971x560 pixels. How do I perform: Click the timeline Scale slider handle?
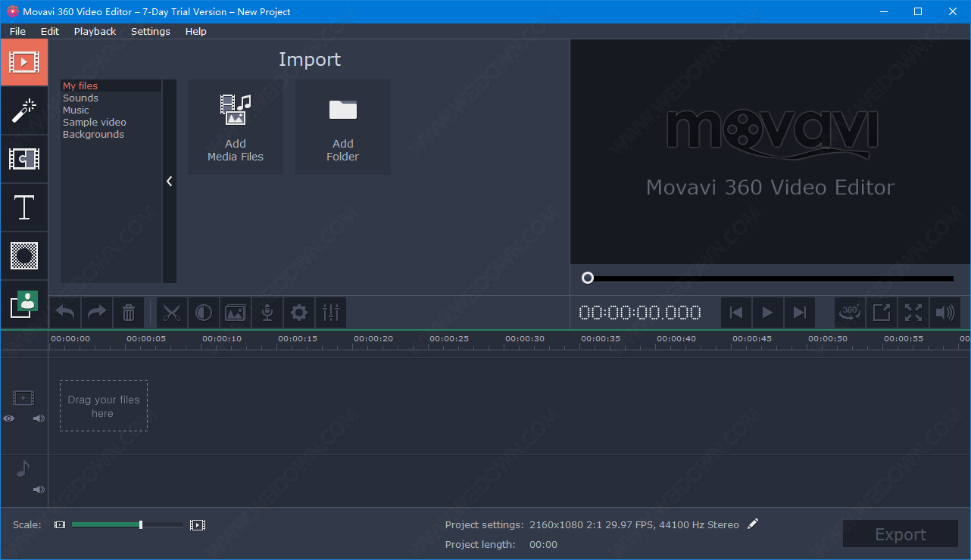(141, 524)
